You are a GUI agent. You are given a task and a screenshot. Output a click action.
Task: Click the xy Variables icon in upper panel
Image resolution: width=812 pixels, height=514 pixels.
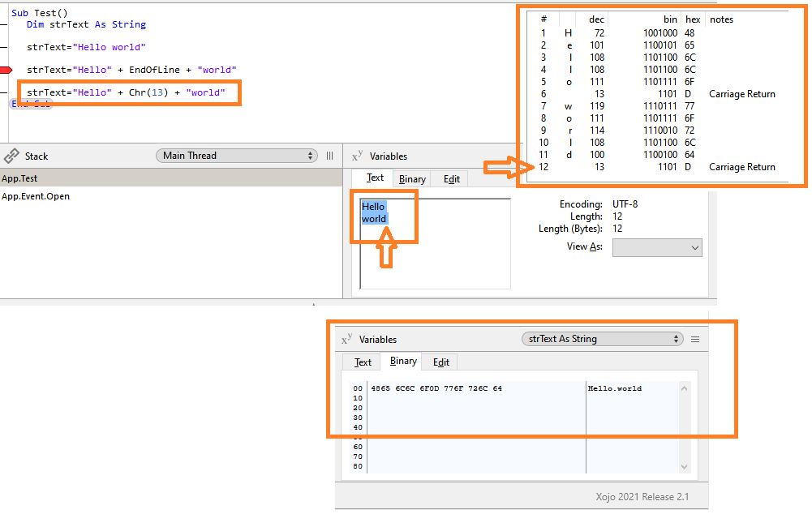point(357,156)
